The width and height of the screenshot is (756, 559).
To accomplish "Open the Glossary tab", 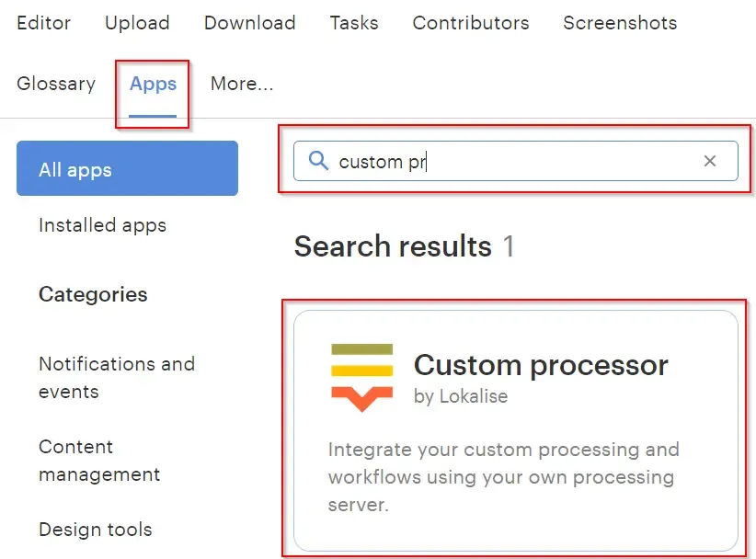I will 56,84.
